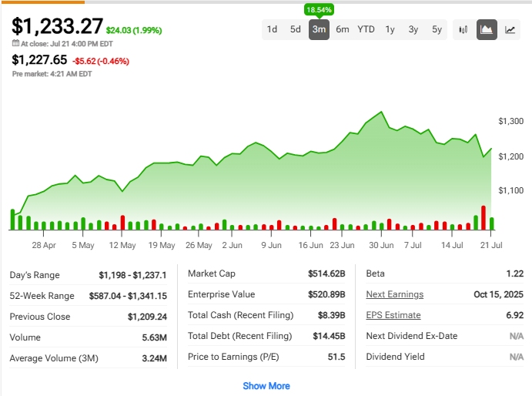Click the Previous Close value $1,209.24
The image size is (532, 396).
(147, 317)
